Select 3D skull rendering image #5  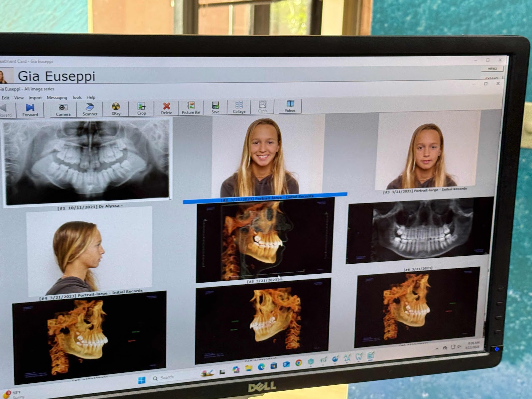265,239
